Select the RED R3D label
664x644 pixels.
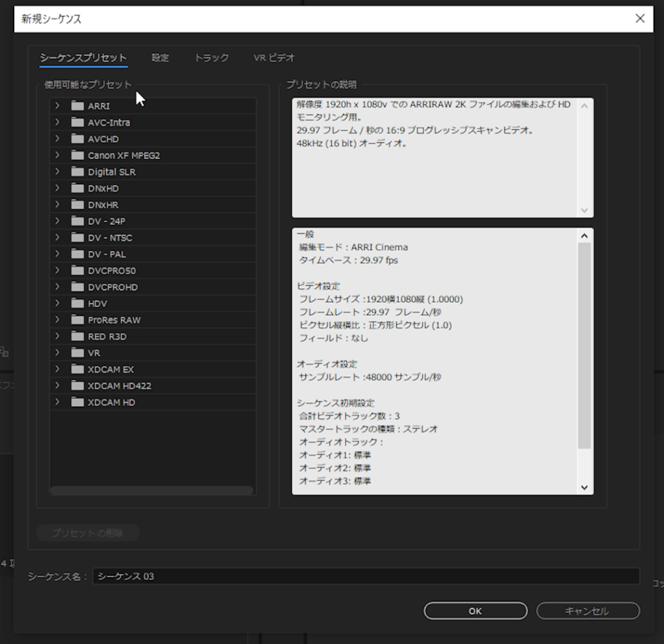pos(107,337)
